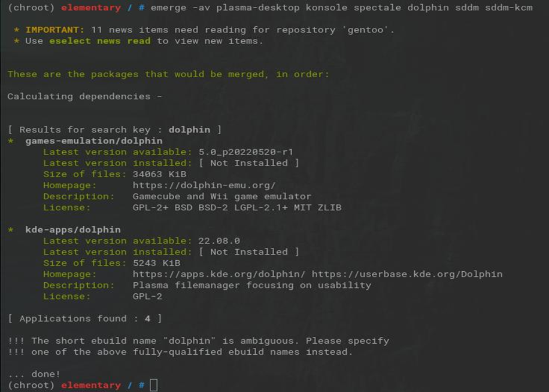Open the apps.kde.org/dolphin URL

[x=220, y=274]
